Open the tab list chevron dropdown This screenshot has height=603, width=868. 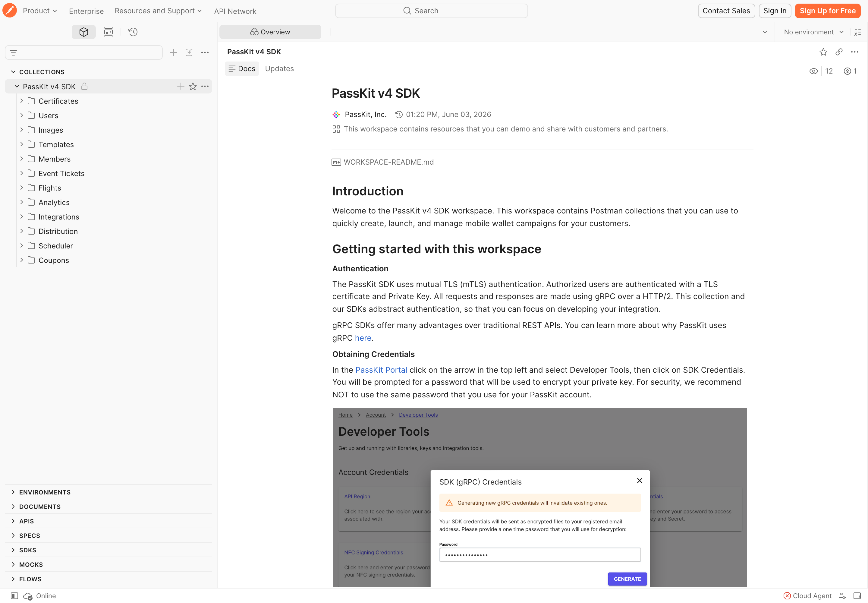(765, 32)
